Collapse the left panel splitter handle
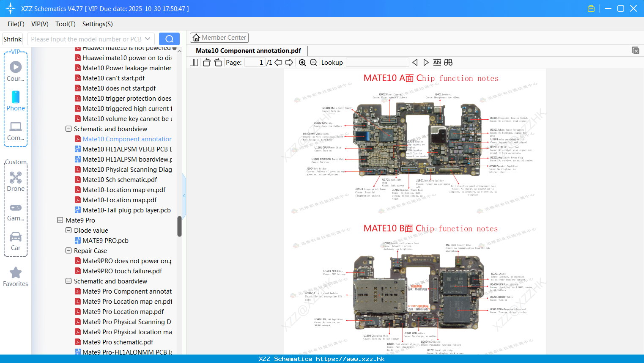The width and height of the screenshot is (644, 363). pos(184,196)
